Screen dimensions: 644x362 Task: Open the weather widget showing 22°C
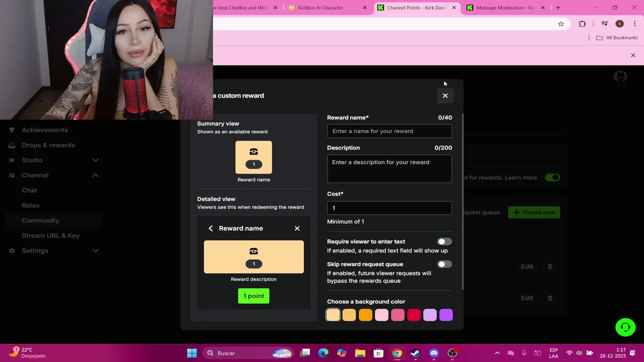click(x=28, y=353)
